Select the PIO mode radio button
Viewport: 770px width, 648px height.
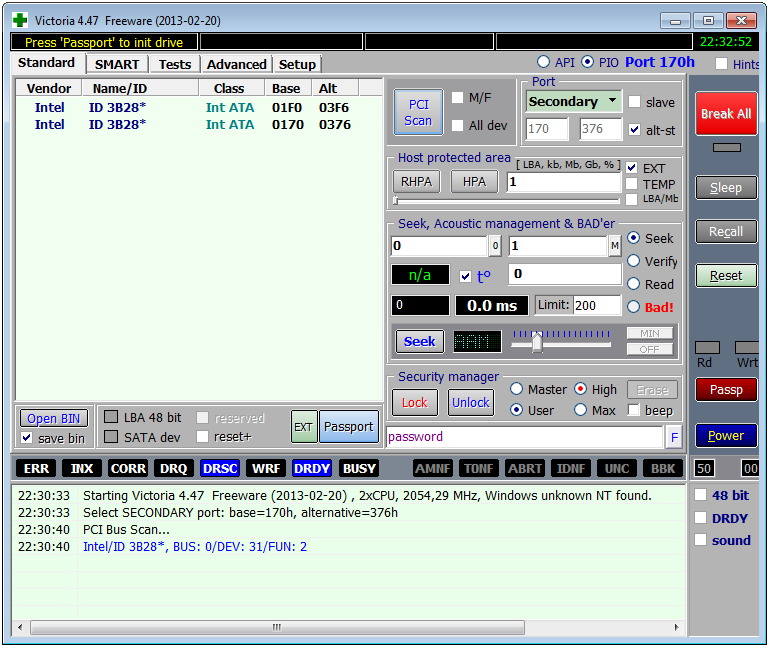(587, 62)
